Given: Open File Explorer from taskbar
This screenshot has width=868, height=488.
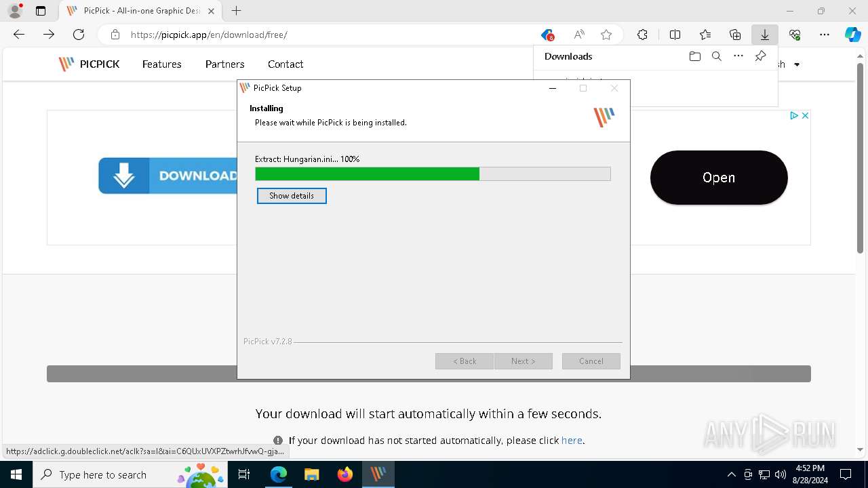Looking at the screenshot, I should point(311,474).
